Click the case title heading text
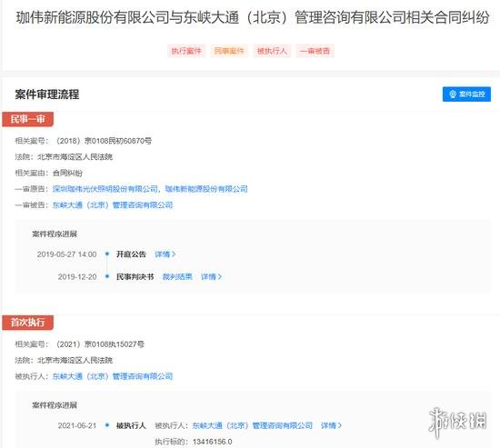 click(253, 17)
